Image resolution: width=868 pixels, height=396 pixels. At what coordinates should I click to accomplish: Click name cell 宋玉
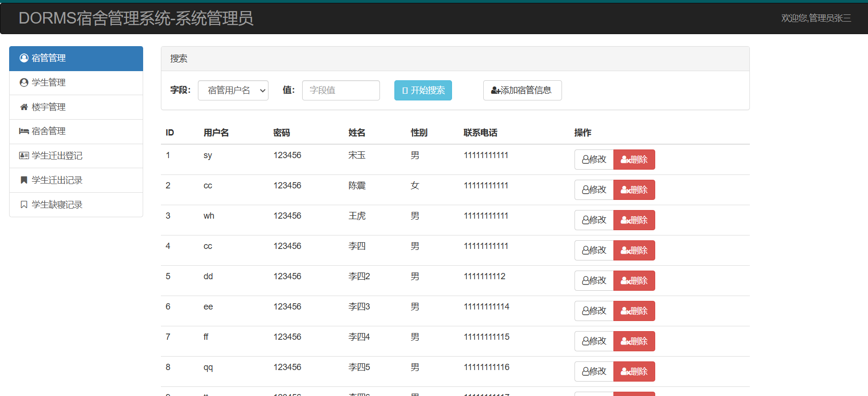[x=357, y=155]
